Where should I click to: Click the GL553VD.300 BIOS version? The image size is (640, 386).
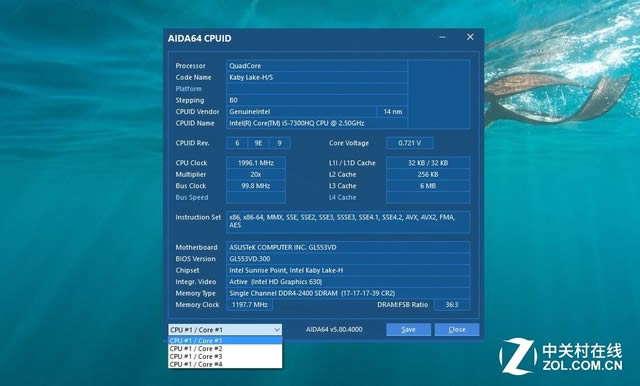(x=348, y=259)
